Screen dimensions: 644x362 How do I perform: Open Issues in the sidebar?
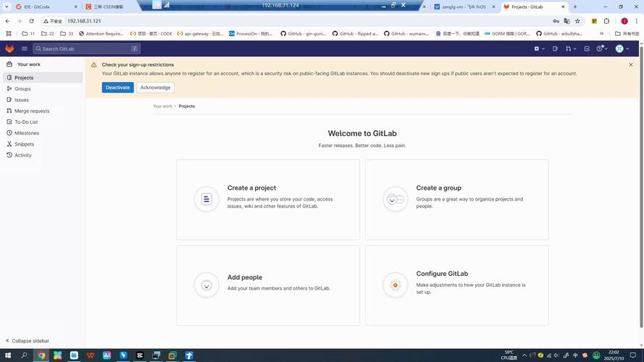(x=43, y=100)
